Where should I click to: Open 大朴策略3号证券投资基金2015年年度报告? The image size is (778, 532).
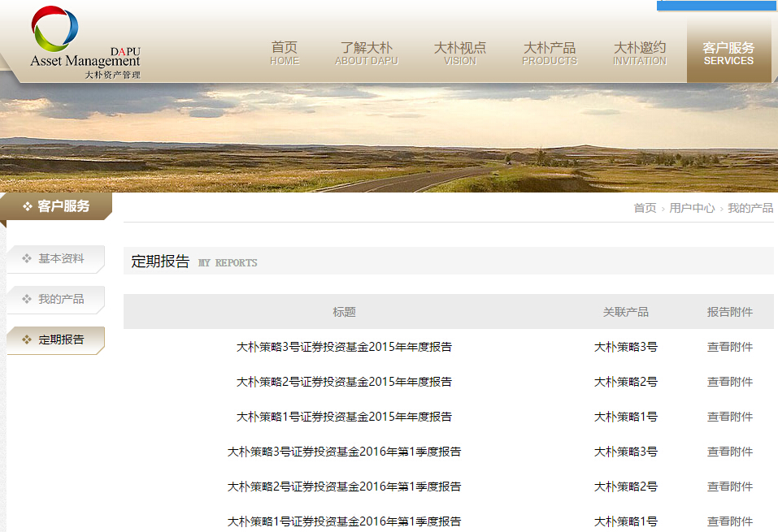point(345,347)
